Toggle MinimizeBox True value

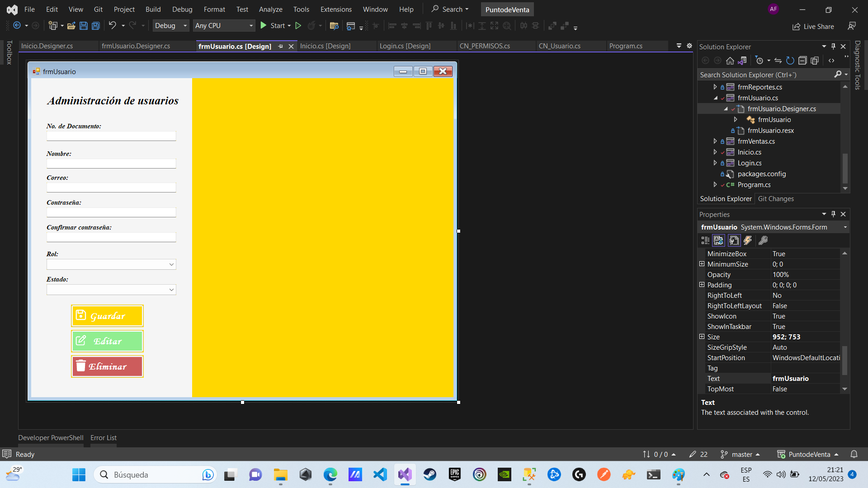click(x=778, y=253)
